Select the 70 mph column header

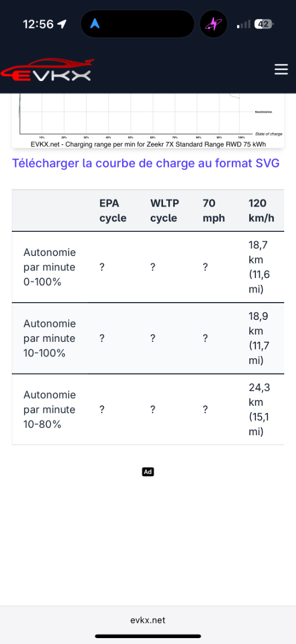(x=214, y=210)
